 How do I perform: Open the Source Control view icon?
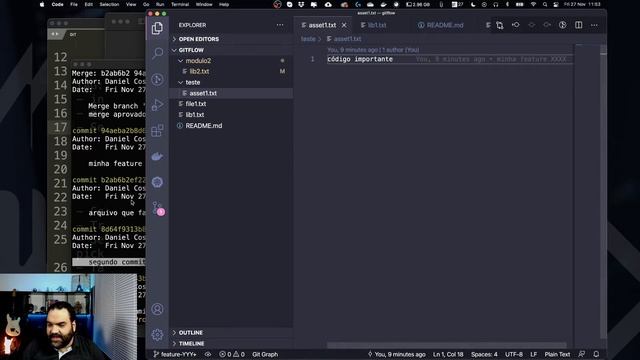pyautogui.click(x=157, y=79)
